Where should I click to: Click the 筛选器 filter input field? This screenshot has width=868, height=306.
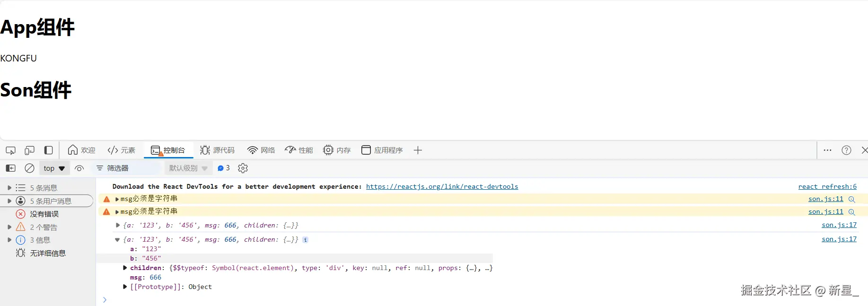(x=128, y=168)
